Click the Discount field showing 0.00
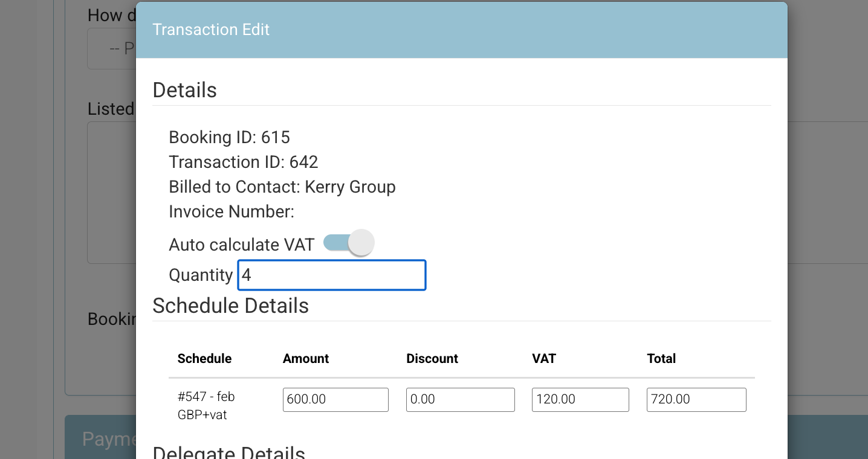This screenshot has width=868, height=459. tap(461, 400)
